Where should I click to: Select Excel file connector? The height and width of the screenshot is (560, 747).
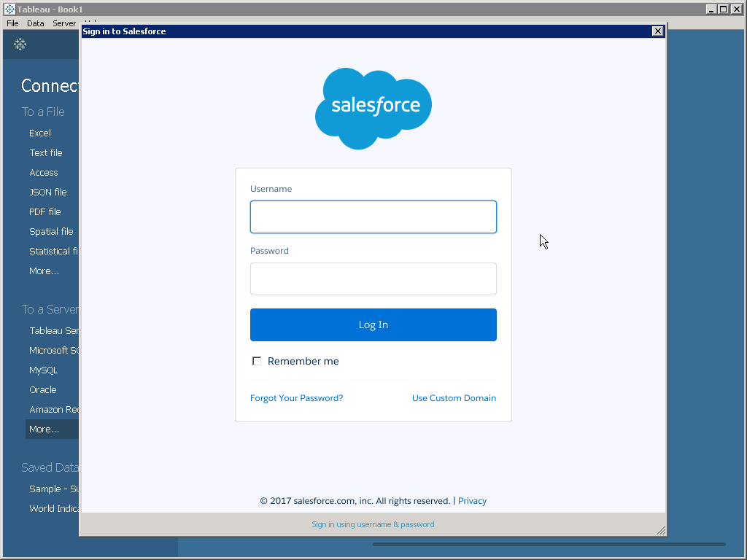point(40,133)
